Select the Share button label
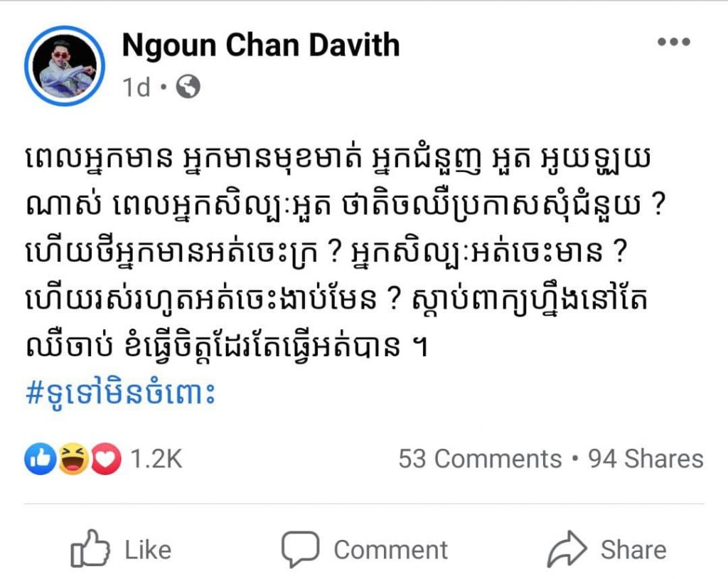The image size is (728, 579). click(x=633, y=550)
